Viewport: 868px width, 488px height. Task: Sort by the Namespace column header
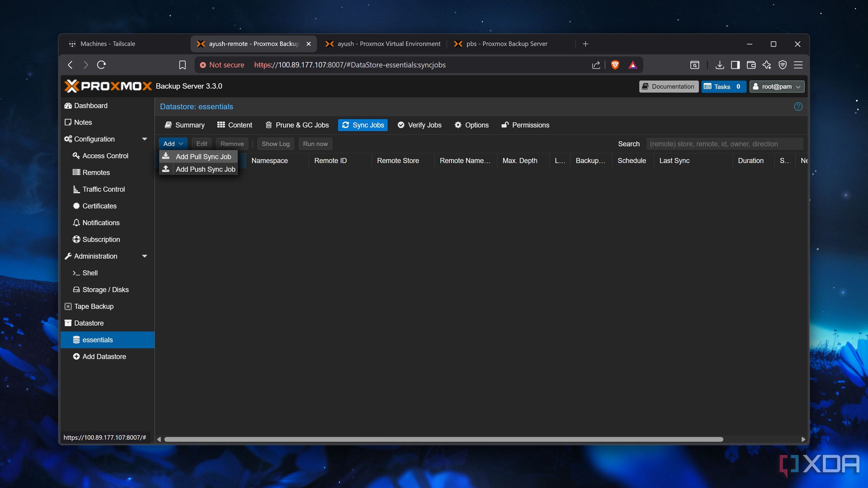[x=277, y=161]
